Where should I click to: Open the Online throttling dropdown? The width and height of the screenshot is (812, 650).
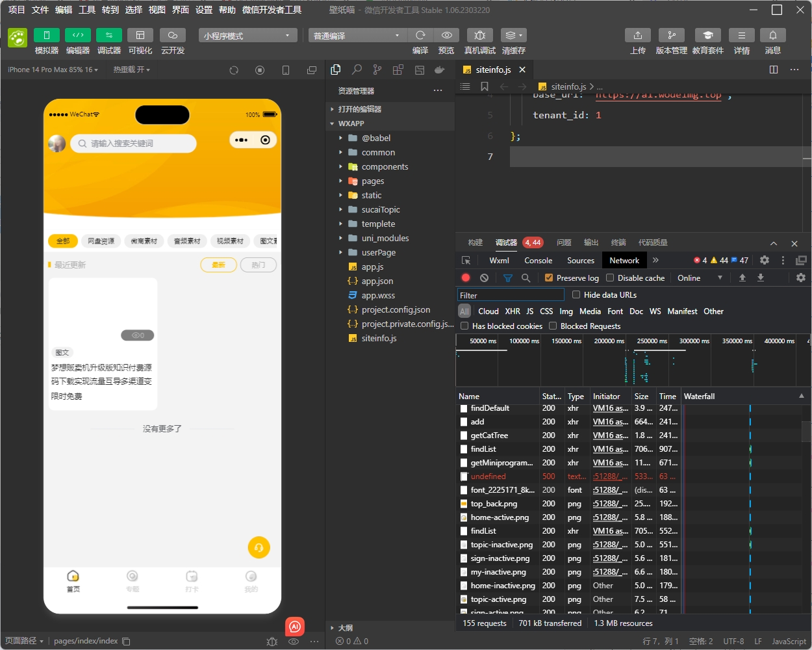pos(700,278)
